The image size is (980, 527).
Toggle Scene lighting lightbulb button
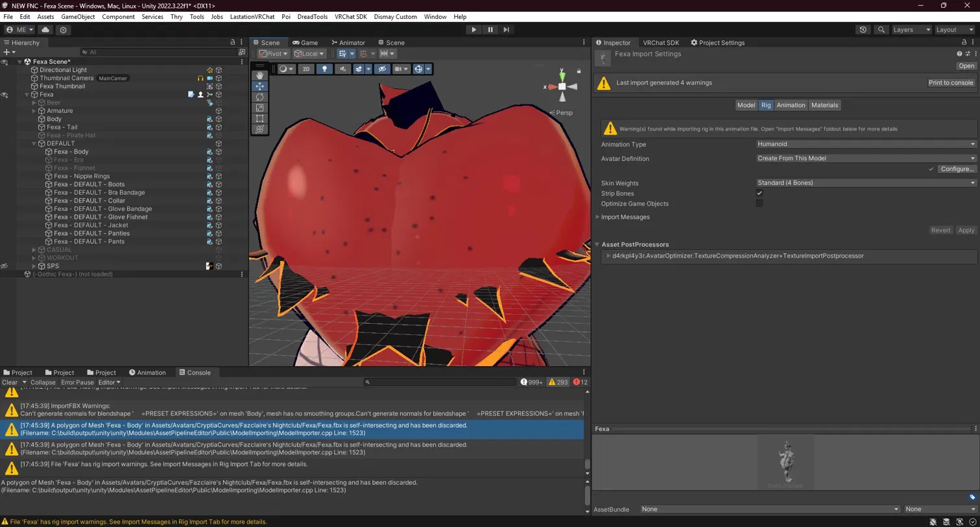324,69
